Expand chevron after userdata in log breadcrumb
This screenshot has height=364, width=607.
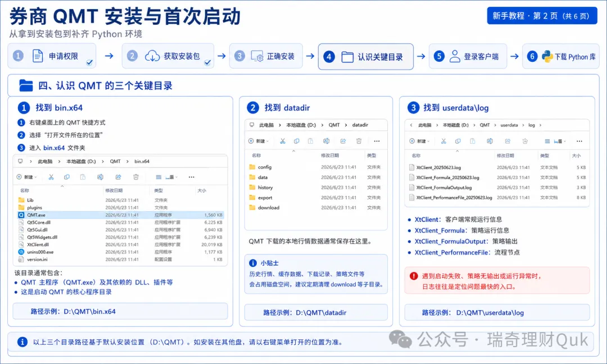pyautogui.click(x=523, y=125)
